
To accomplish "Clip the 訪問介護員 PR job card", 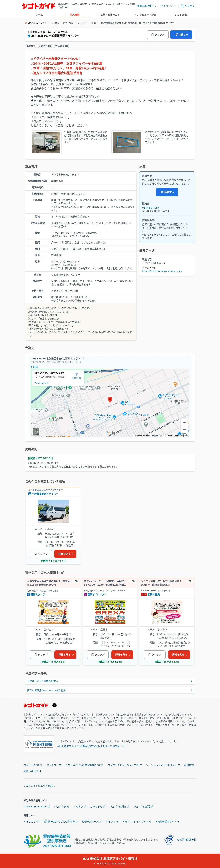I will point(155,654).
